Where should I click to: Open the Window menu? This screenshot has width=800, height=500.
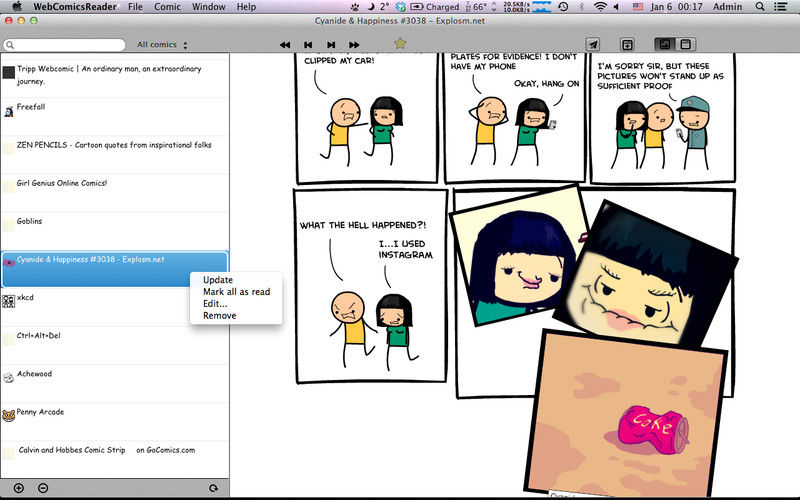point(209,7)
